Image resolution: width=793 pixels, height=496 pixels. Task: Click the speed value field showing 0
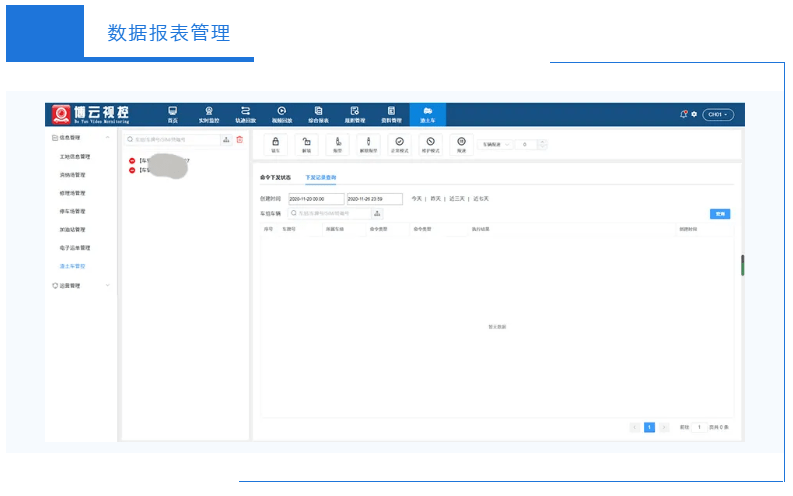click(526, 145)
